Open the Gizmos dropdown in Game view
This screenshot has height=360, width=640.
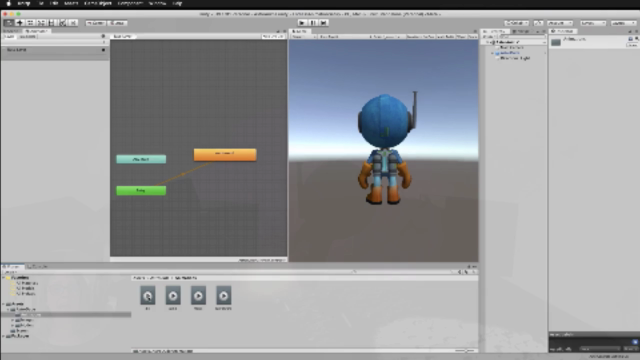pos(473,37)
